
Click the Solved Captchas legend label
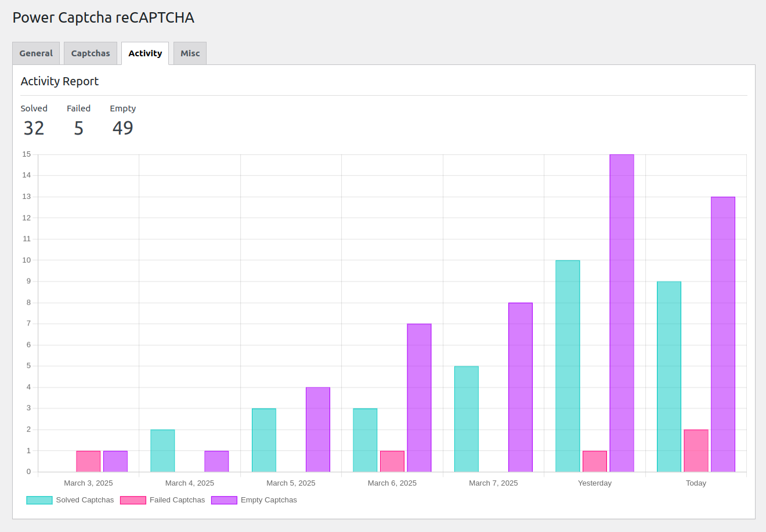tap(85, 500)
